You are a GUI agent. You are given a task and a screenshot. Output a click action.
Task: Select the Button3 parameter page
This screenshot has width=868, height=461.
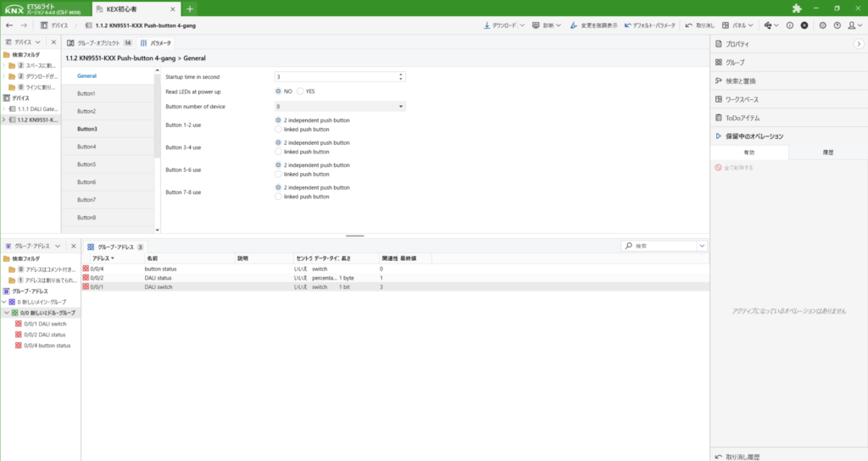click(x=86, y=129)
